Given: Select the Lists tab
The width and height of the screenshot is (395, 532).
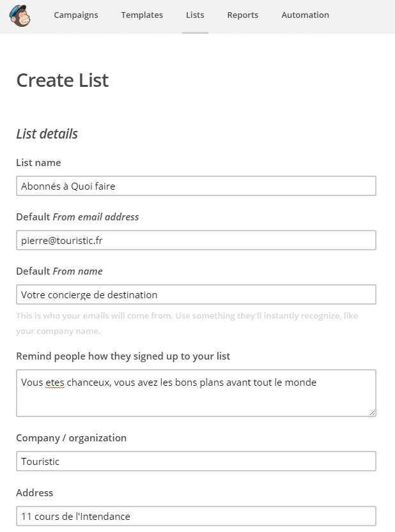Looking at the screenshot, I should (x=195, y=15).
